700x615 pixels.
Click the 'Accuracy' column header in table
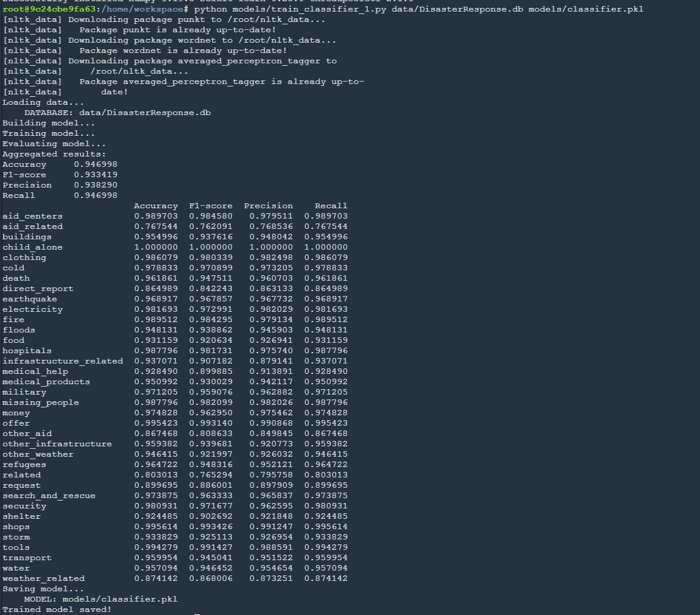[x=156, y=206]
